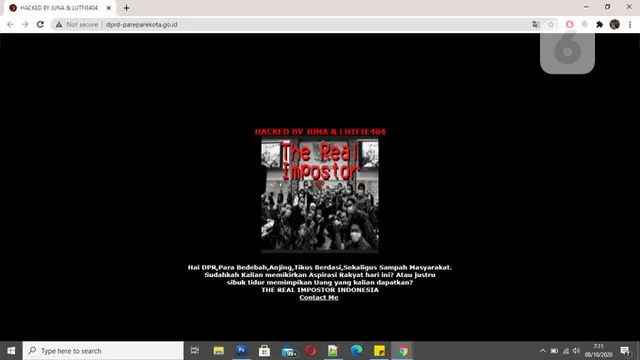This screenshot has width=640, height=360.
Task: Open the Chrome profile avatar
Action: coord(615,24)
